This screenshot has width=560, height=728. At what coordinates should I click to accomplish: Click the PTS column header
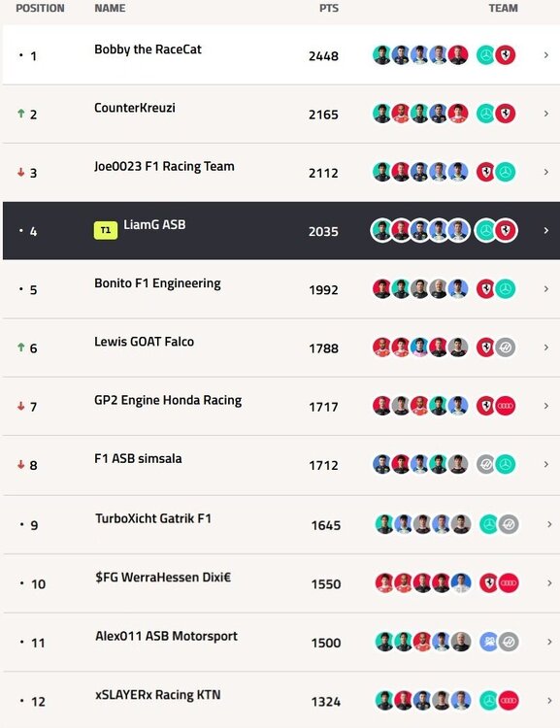(329, 9)
